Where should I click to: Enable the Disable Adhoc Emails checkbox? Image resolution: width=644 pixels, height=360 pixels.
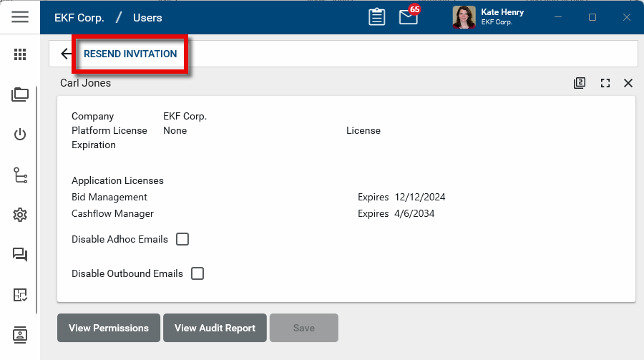[x=182, y=239]
